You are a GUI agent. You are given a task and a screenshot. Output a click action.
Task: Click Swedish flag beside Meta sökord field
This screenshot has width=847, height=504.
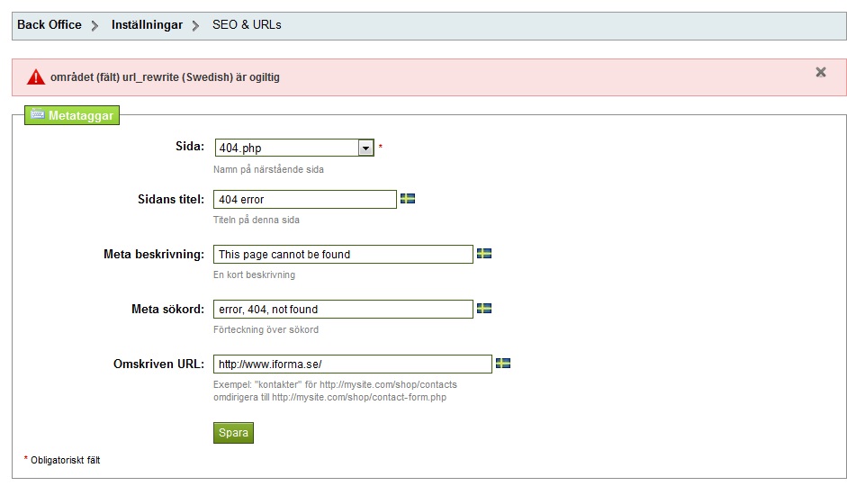pyautogui.click(x=484, y=309)
